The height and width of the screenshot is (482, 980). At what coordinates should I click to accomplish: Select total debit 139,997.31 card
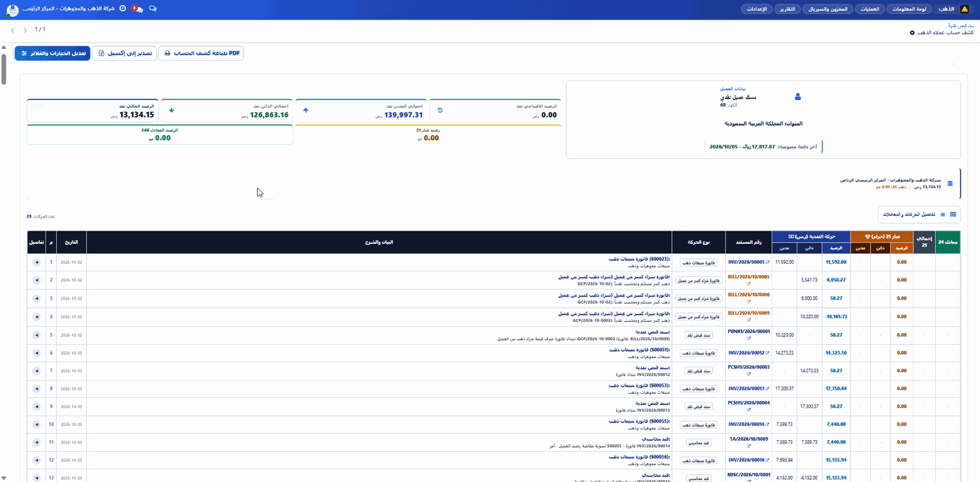pos(360,111)
